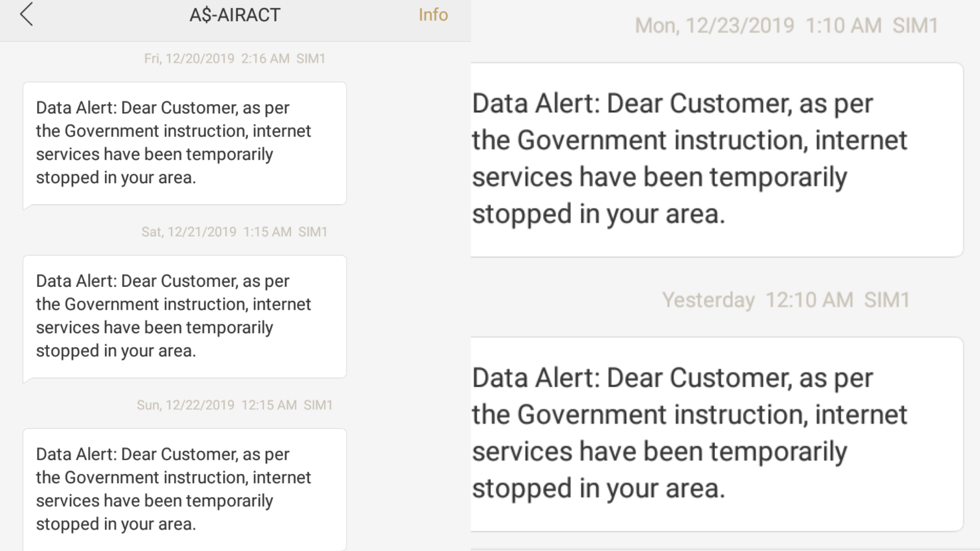Tap the Fri, 12/20/2019 2:16 AM timestamp
Screen dimensions: 980x551
pos(216,59)
